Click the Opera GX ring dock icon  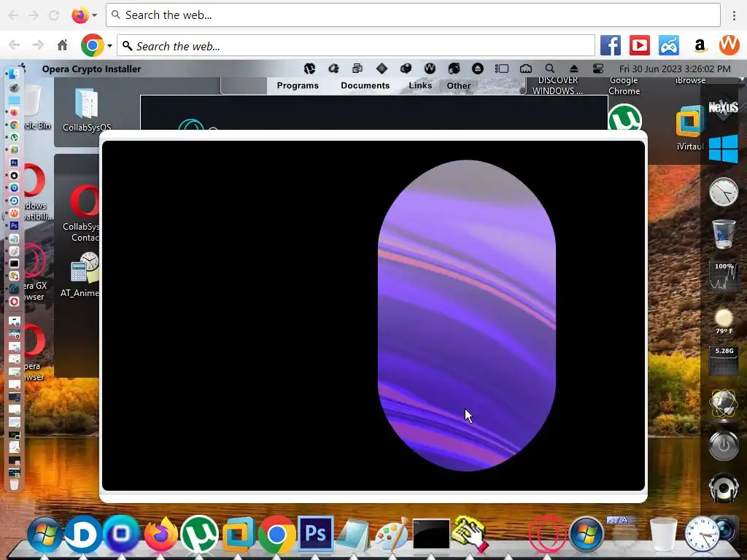547,534
